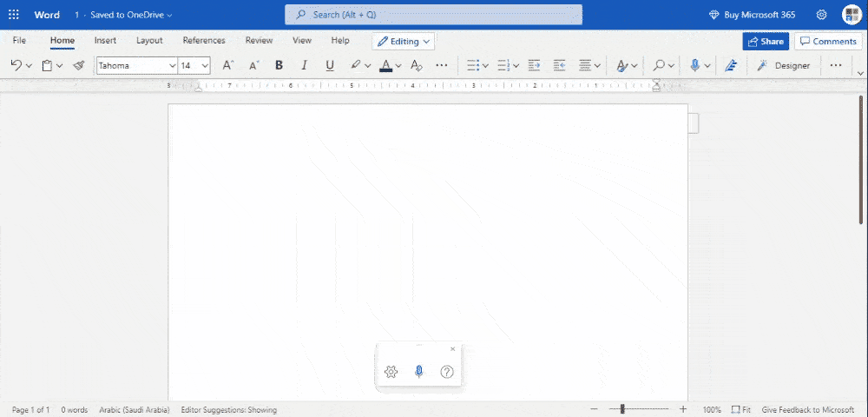Open the Editor icon in ribbon

click(731, 65)
